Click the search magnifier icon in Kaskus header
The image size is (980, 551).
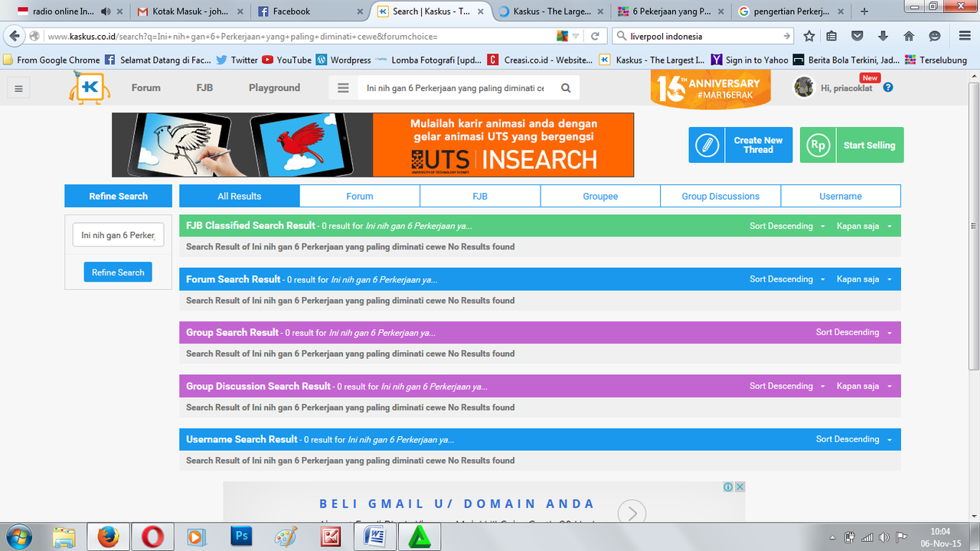coord(566,88)
